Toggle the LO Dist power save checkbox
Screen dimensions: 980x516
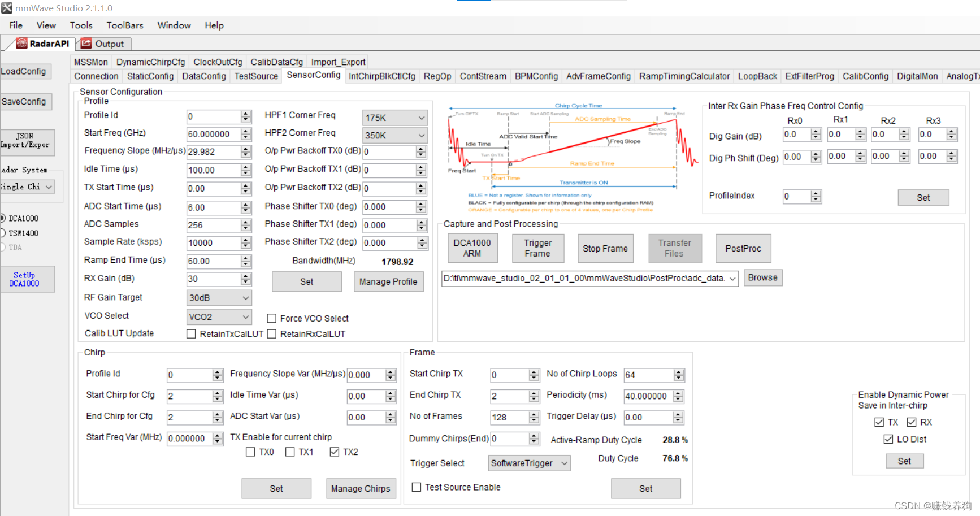coord(888,439)
